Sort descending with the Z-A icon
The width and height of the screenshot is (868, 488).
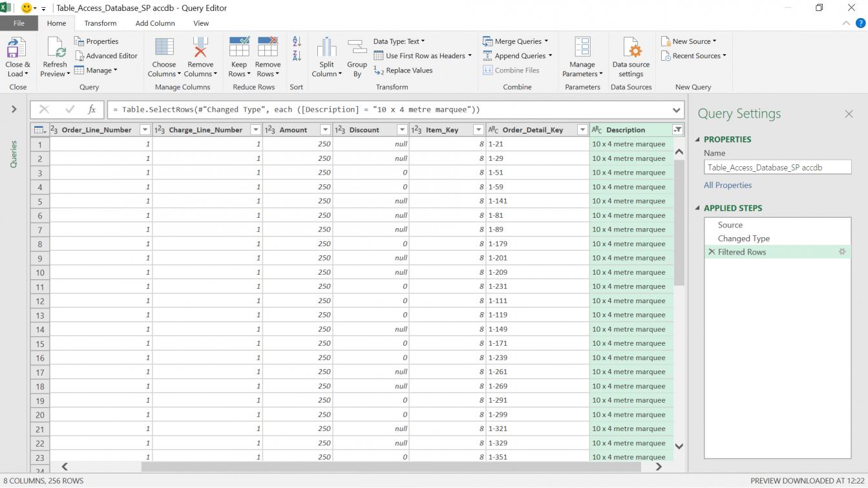pyautogui.click(x=297, y=56)
